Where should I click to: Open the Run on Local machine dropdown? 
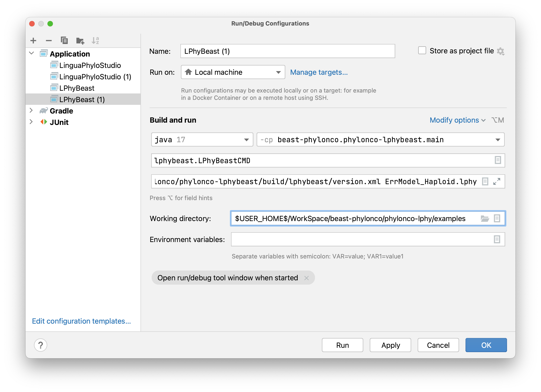(233, 72)
